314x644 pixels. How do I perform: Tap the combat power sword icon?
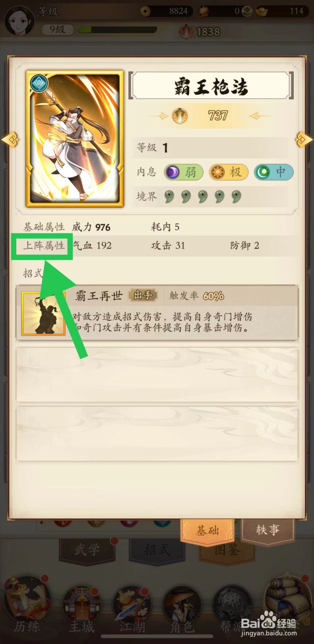click(180, 116)
